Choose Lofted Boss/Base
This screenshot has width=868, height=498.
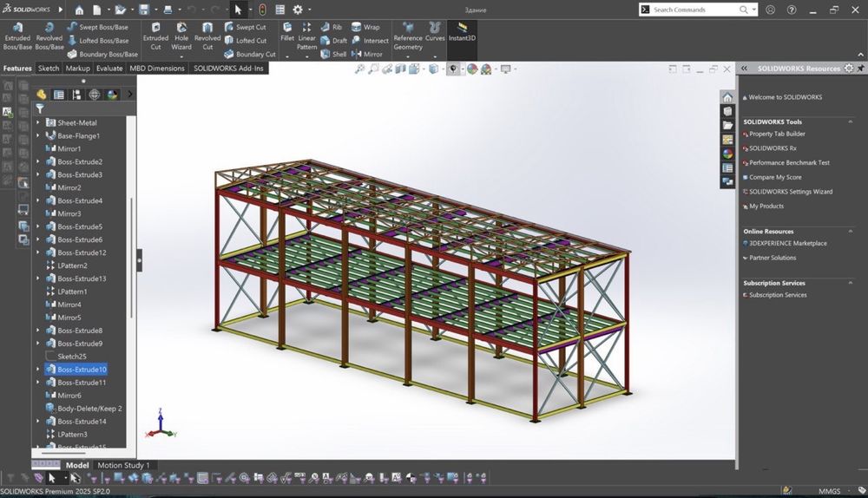pos(98,41)
